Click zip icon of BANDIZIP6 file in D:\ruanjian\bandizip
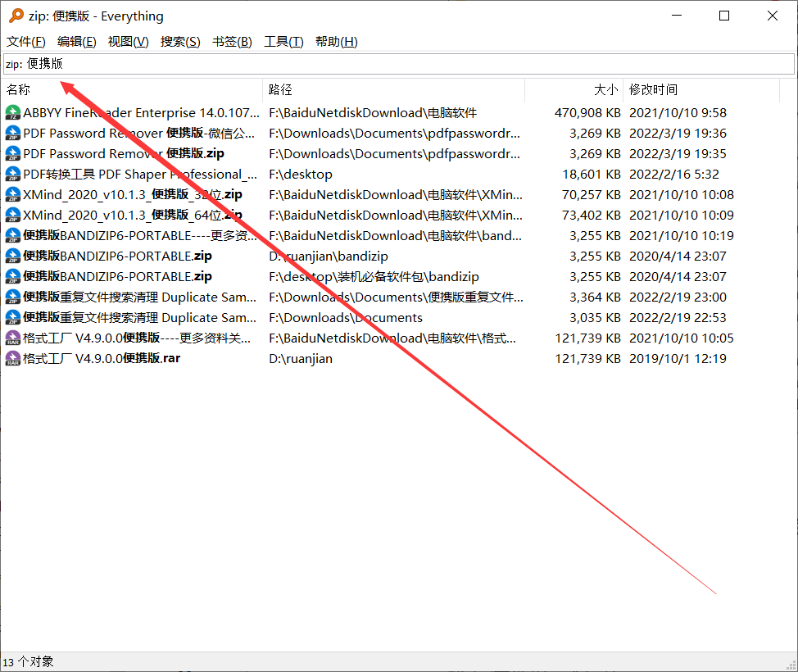The height and width of the screenshot is (672, 798). [x=13, y=256]
